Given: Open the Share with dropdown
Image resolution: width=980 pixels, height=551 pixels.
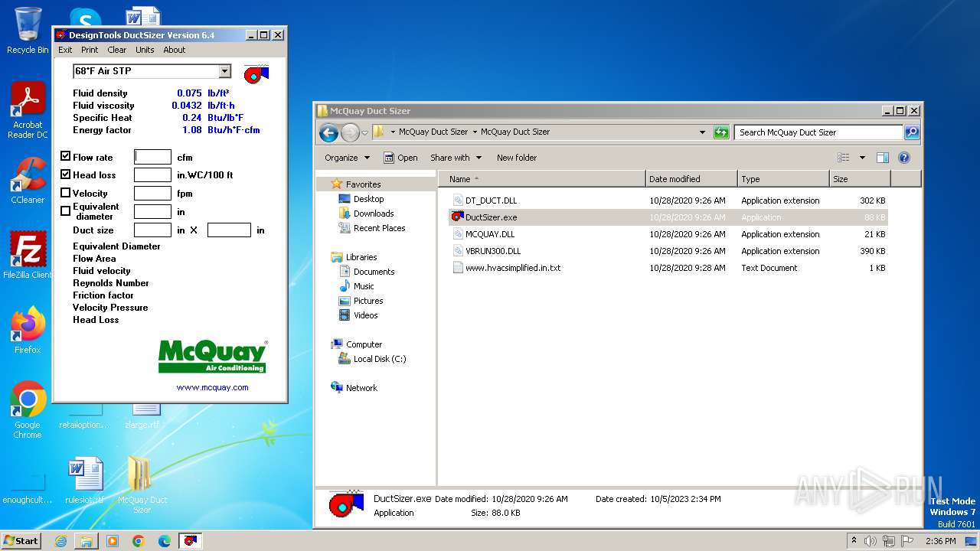Looking at the screenshot, I should (456, 158).
